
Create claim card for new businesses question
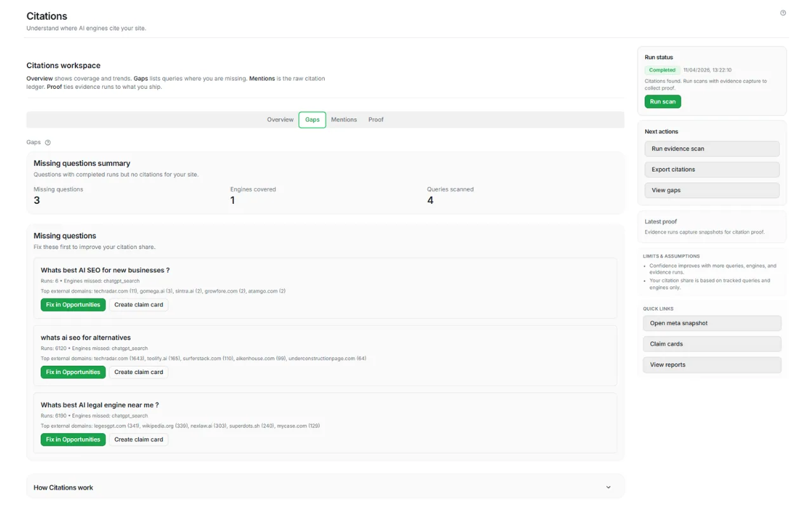tap(139, 305)
